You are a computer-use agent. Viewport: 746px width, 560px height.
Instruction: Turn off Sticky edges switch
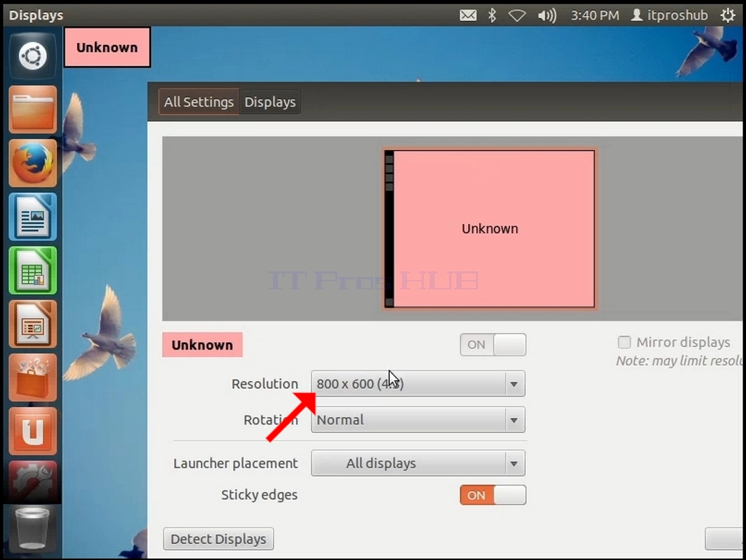(x=493, y=495)
